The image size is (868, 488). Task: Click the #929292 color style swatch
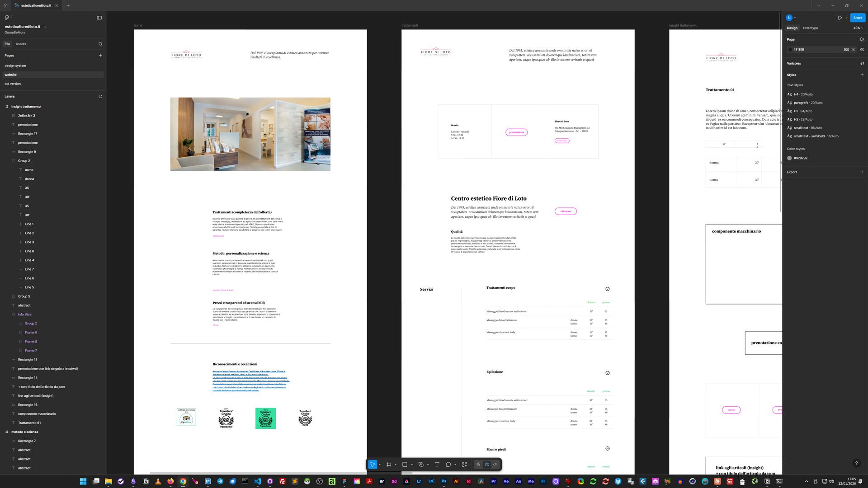click(790, 158)
